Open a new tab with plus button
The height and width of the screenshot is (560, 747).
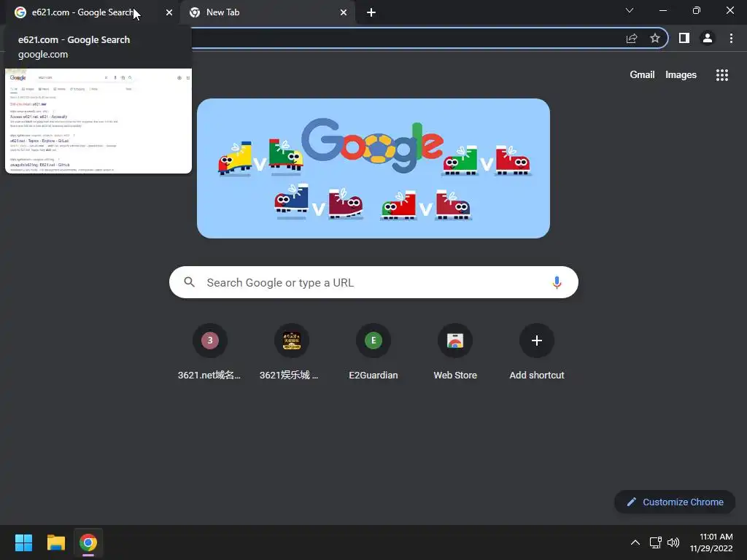coord(371,12)
